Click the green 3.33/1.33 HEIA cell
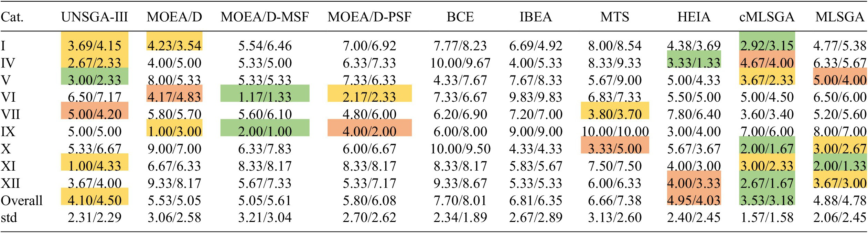 [694, 62]
